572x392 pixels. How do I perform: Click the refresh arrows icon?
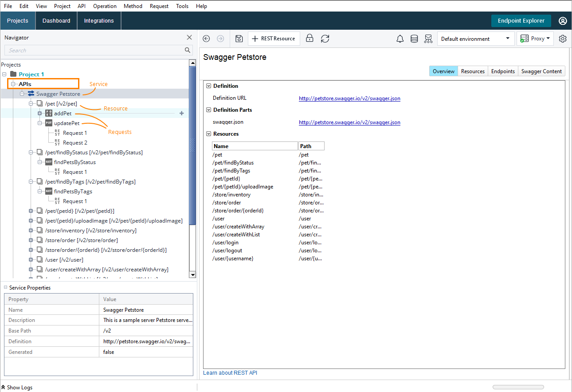point(325,39)
